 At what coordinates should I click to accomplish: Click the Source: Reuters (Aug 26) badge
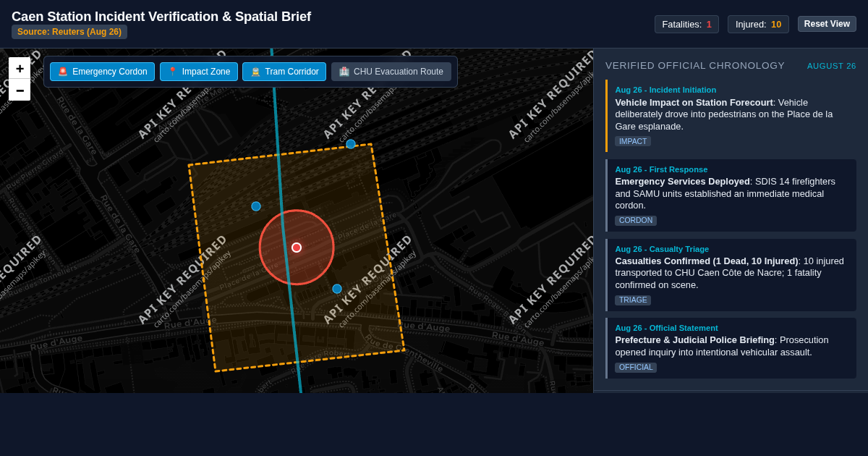(x=69, y=32)
